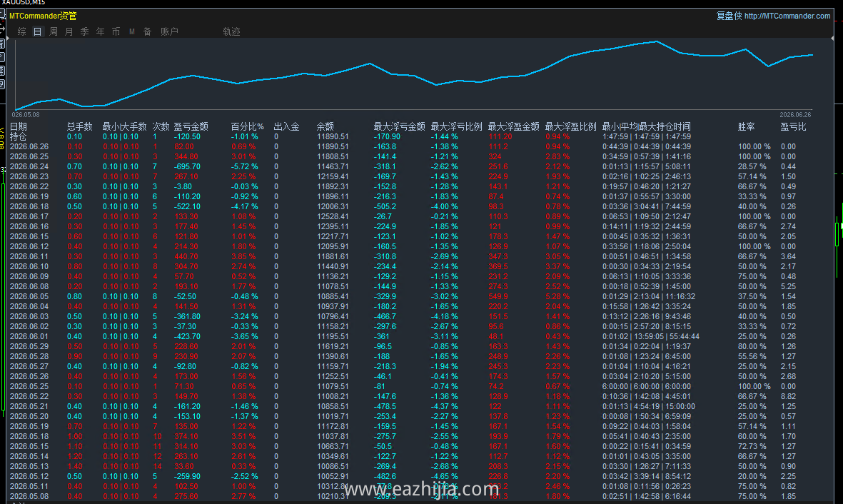
Task: Click the -505.2 max floating loss value
Action: click(385, 206)
